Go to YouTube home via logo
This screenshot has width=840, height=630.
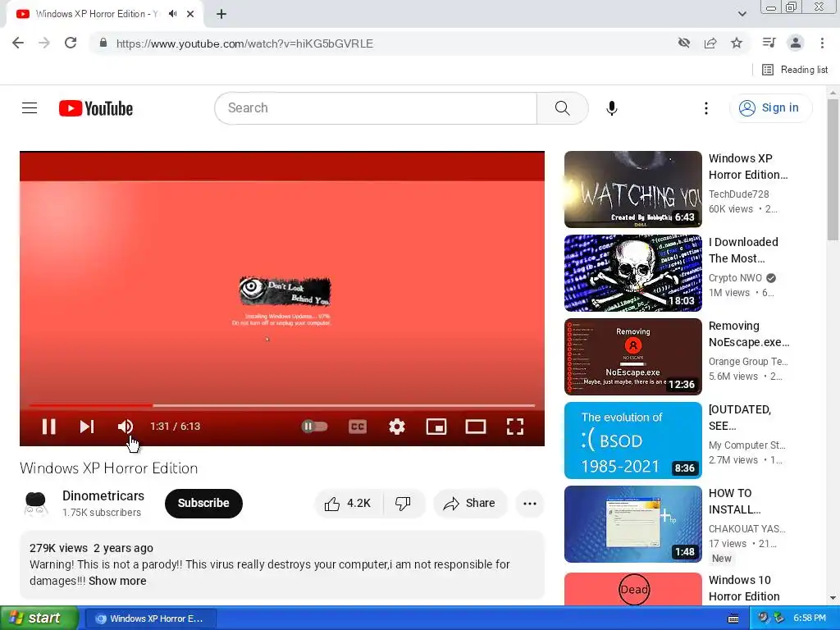coord(96,108)
